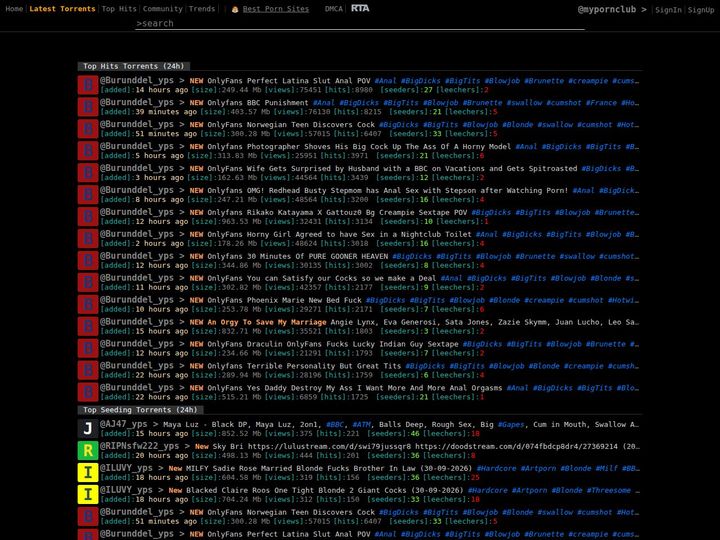Click the red B avatar on the 403.57 Mb row
This screenshot has width=720, height=540.
click(88, 107)
